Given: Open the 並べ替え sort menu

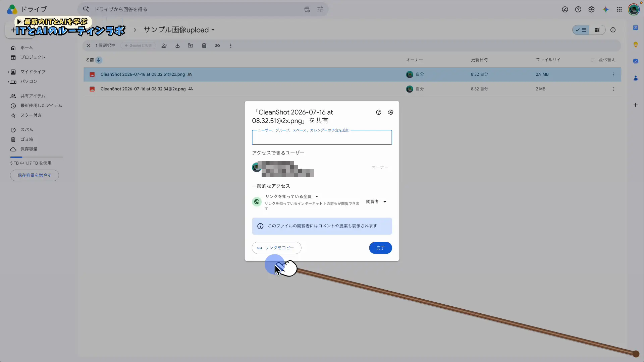Looking at the screenshot, I should click(x=603, y=60).
